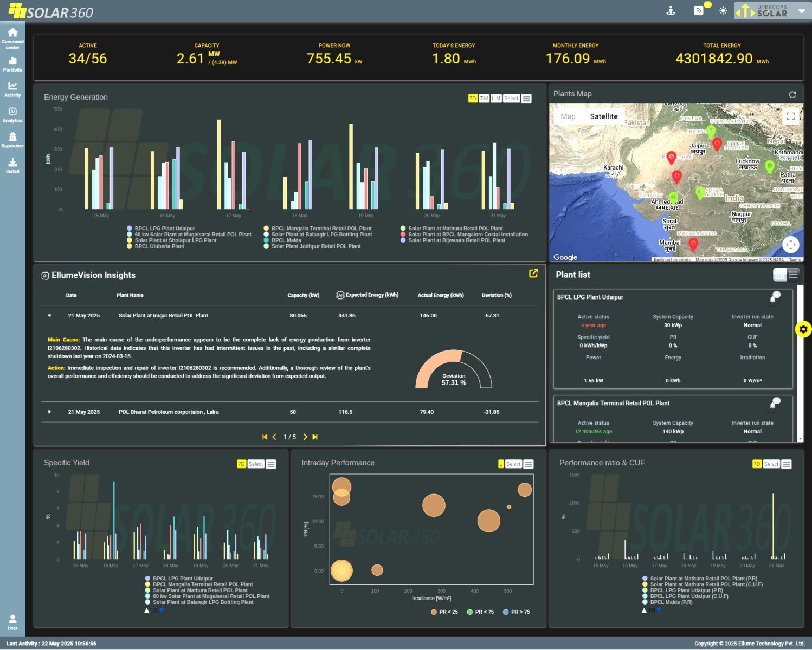812x650 pixels.
Task: Open the Uneecops Solar account dropdown
Action: (x=772, y=11)
